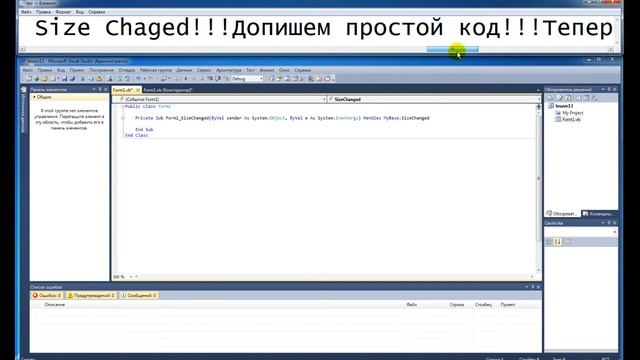Image resolution: width=640 pixels, height=360 pixels.
Task: Open the Справка menu in Notepad
Action: (x=97, y=12)
